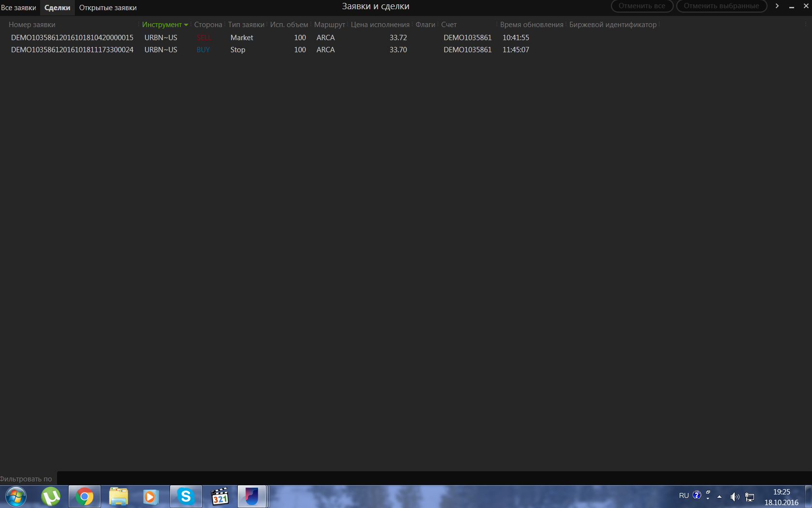
Task: Click the Stop order type cell
Action: (238, 50)
